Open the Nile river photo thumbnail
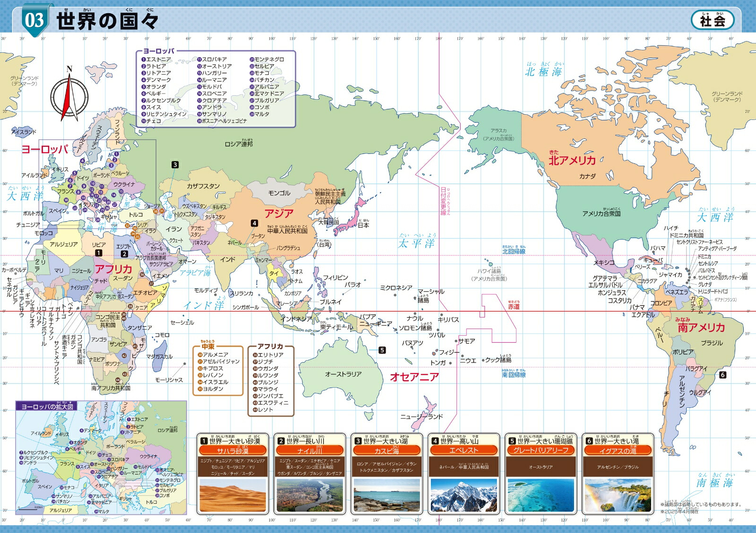The image size is (756, 533). pyautogui.click(x=309, y=495)
